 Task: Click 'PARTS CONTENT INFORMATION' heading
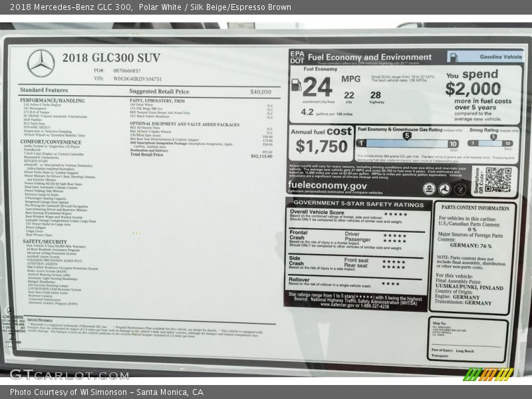pyautogui.click(x=475, y=208)
